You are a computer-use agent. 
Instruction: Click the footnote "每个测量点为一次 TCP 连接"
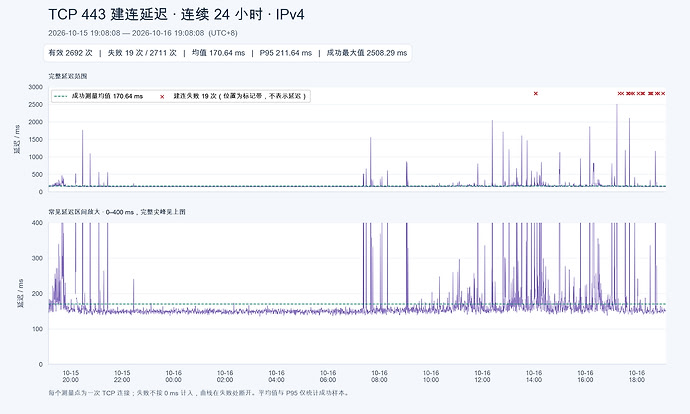click(88, 393)
